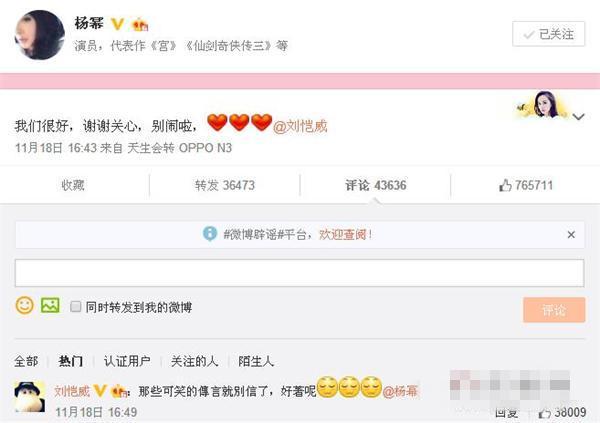Image resolution: width=600 pixels, height=423 pixels.
Task: Click 刘恺威's verified V badge in the comment
Action: point(100,390)
